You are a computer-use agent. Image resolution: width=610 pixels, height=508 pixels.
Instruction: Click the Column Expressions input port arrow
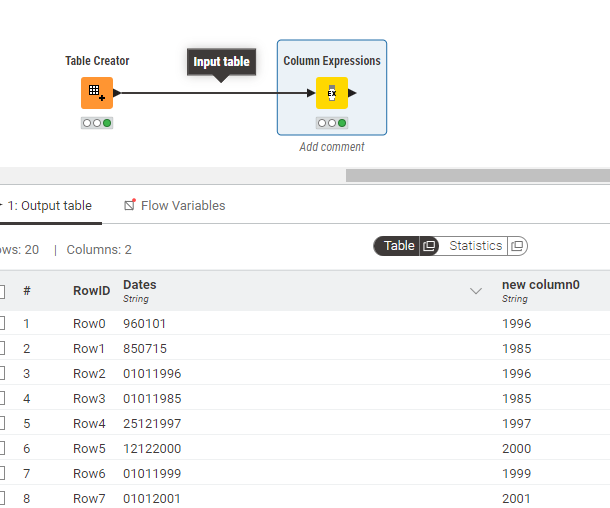(x=311, y=93)
